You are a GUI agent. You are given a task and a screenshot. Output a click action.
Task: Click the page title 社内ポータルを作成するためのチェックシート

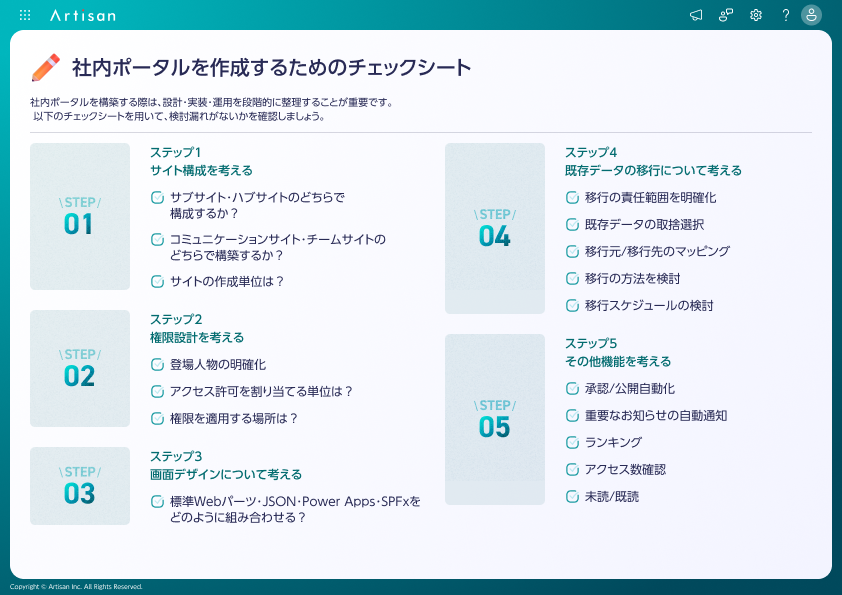point(272,68)
